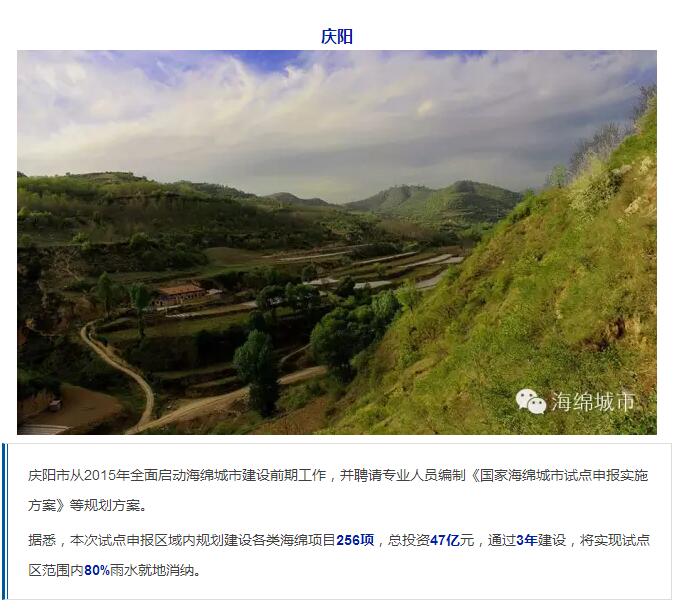This screenshot has height=609, width=675.
Task: Click the bold 3年 text
Action: click(526, 540)
